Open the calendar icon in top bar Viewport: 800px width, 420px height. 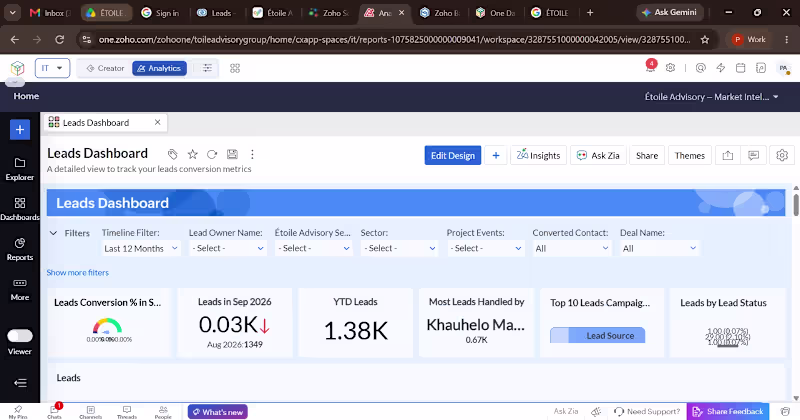740,68
